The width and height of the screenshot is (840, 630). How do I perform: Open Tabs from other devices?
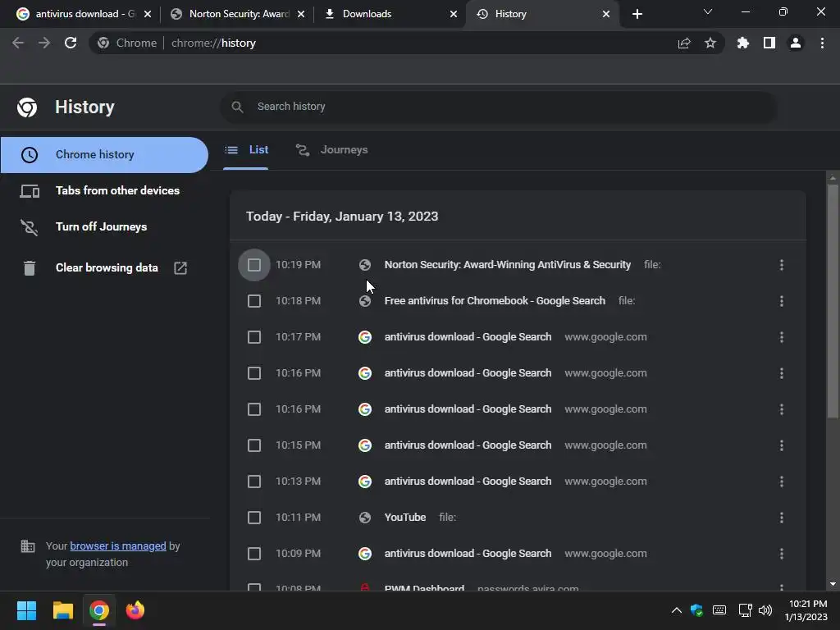[104, 190]
